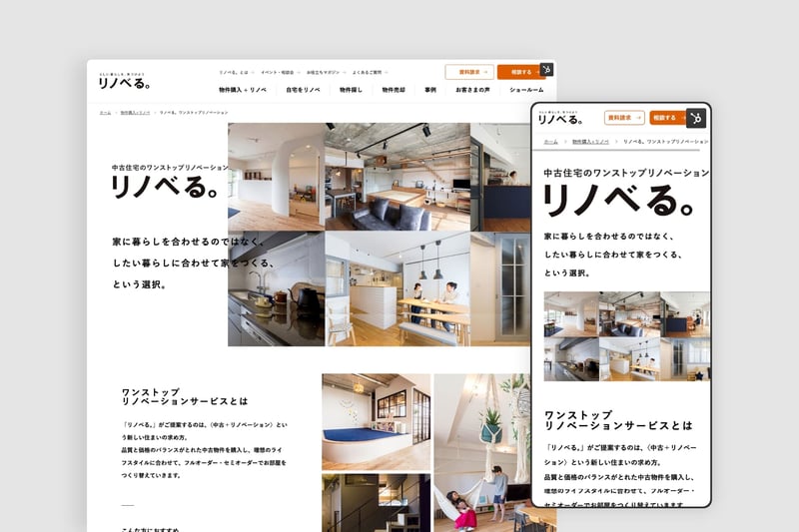Click ホーム breadcrumb link on desktop page
This screenshot has height=532, width=799.
(x=105, y=113)
